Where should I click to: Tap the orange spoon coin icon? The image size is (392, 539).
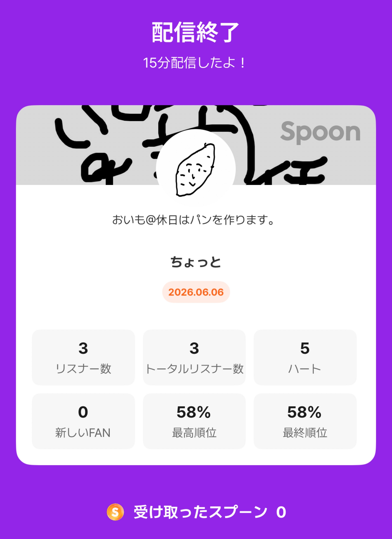click(115, 512)
